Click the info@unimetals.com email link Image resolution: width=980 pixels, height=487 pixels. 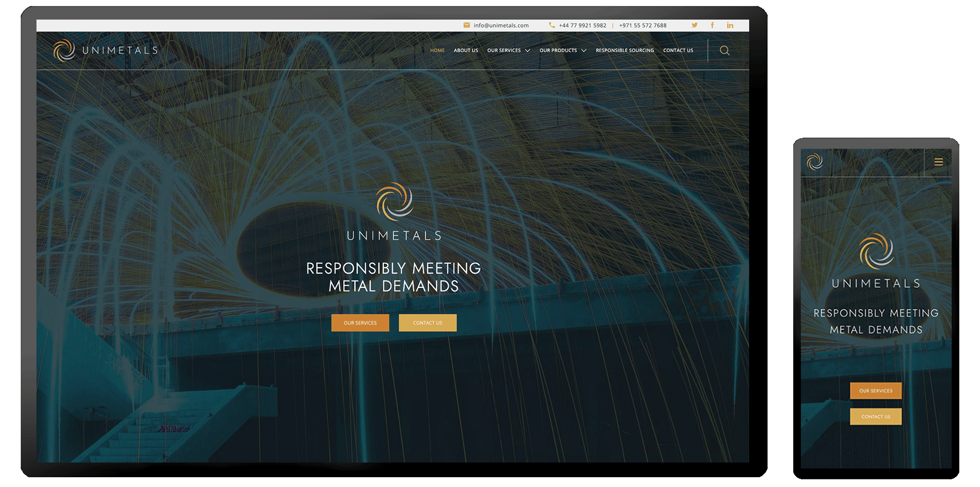coord(501,26)
